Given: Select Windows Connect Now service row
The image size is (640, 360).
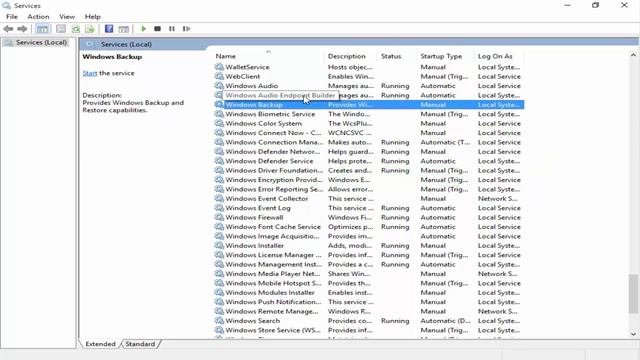Looking at the screenshot, I should (369, 133).
